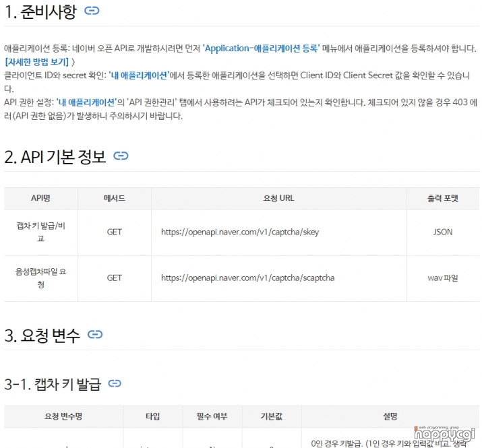The height and width of the screenshot is (448, 482).
Task: Click GET cell in 캡차 키 발급 row
Action: (115, 232)
